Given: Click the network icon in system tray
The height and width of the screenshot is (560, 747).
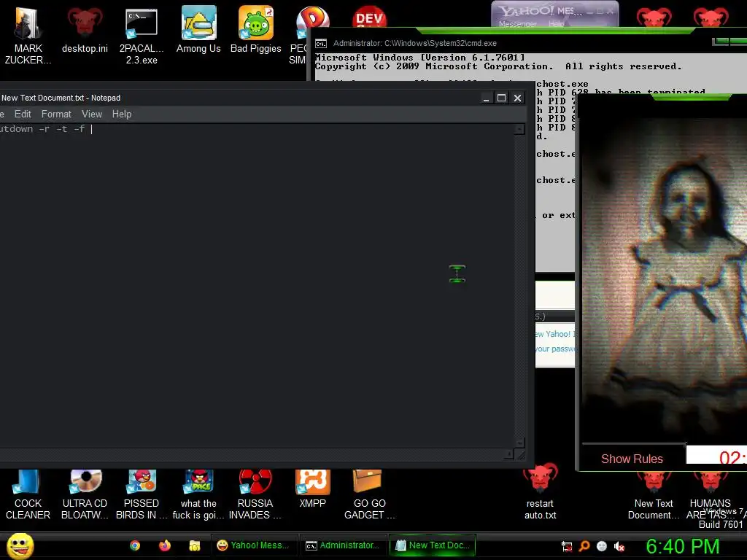Looking at the screenshot, I should (x=567, y=546).
